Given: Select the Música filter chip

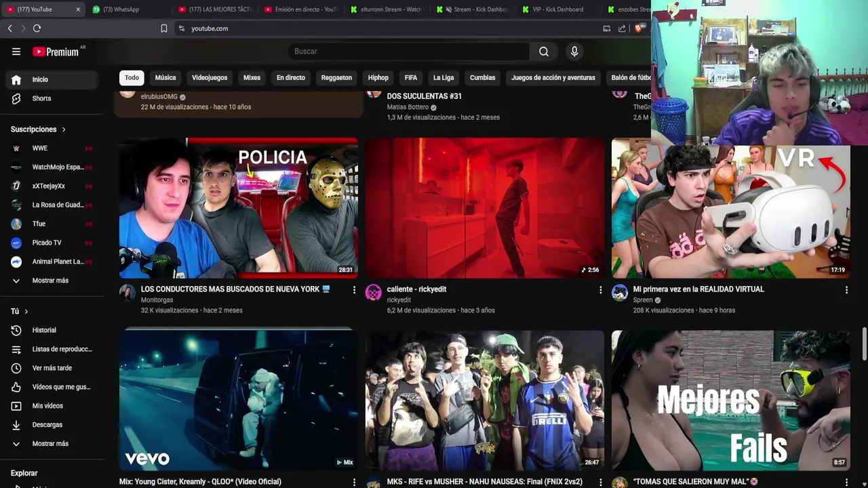Looking at the screenshot, I should (x=165, y=77).
